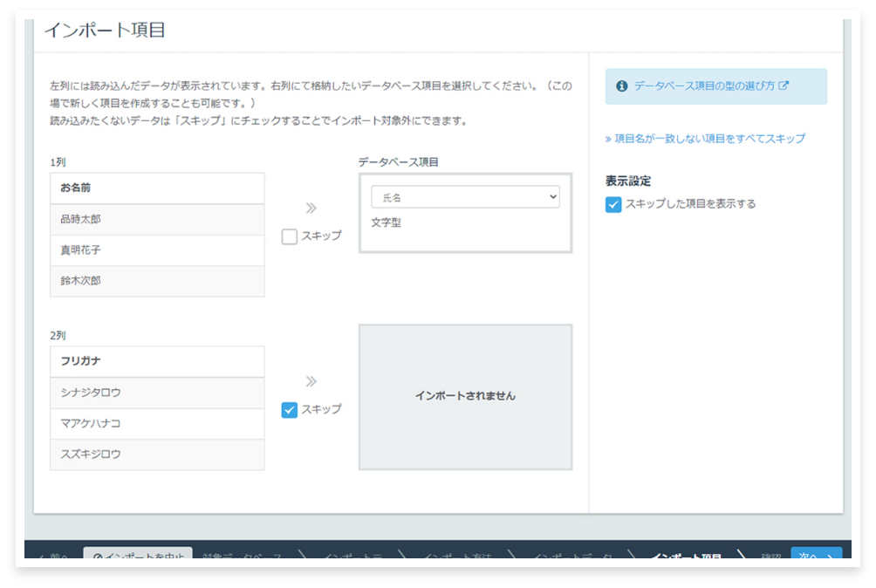Go to the インポート項目 step in the wizard bar

(x=687, y=557)
